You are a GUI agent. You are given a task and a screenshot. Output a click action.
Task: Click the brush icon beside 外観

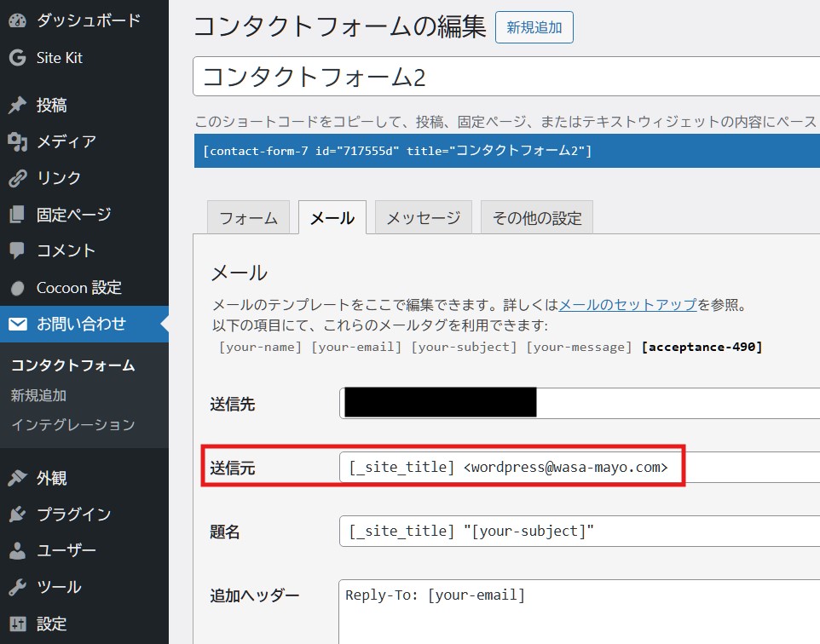(17, 478)
